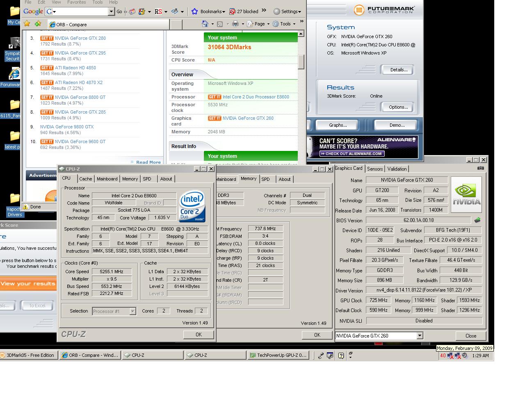525x420 pixels.
Task: Click the RS icon in Google toolbar
Action: pyautogui.click(x=158, y=11)
